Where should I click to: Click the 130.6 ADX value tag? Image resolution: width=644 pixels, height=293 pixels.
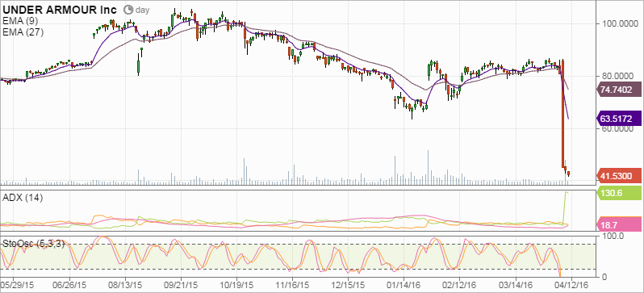[619, 193]
